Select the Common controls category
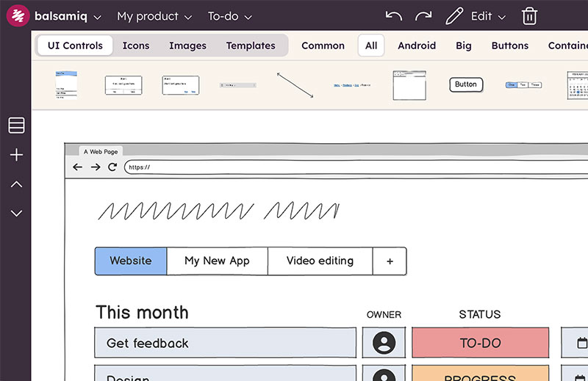This screenshot has height=381, width=588. tap(323, 46)
